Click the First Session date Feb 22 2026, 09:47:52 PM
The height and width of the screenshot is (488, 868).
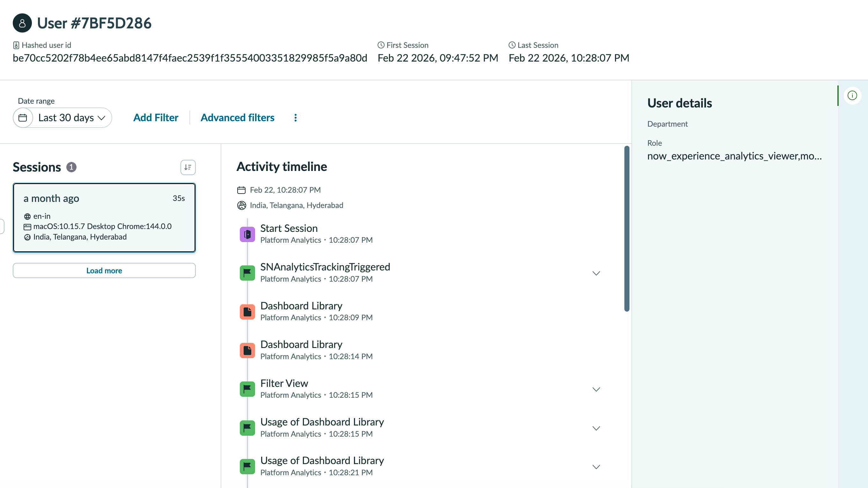(x=438, y=58)
